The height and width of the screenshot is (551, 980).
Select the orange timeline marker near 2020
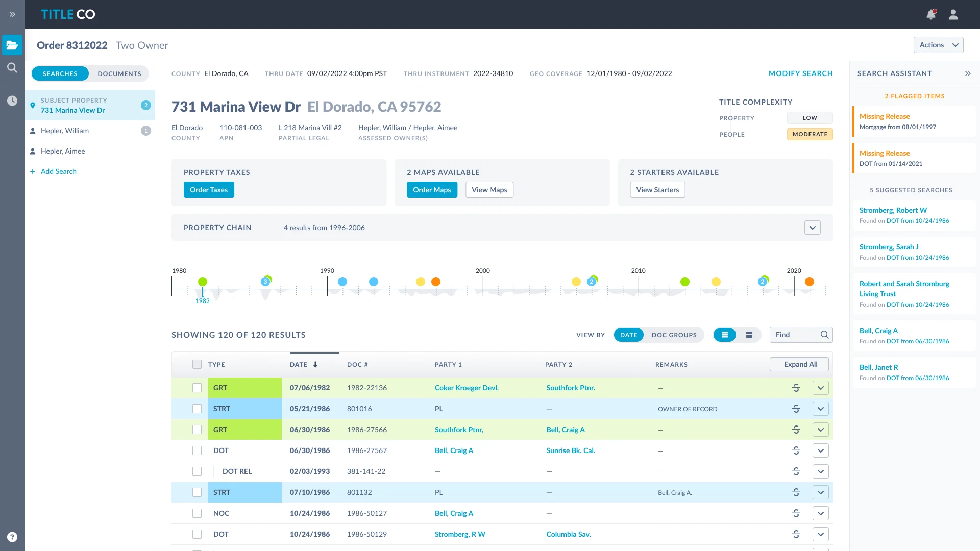click(810, 282)
